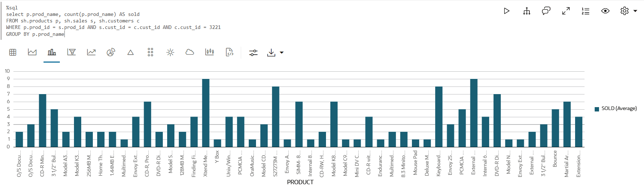The width and height of the screenshot is (644, 190).
Task: Click the 'Internal 6...' axis label
Action: (x=485, y=164)
